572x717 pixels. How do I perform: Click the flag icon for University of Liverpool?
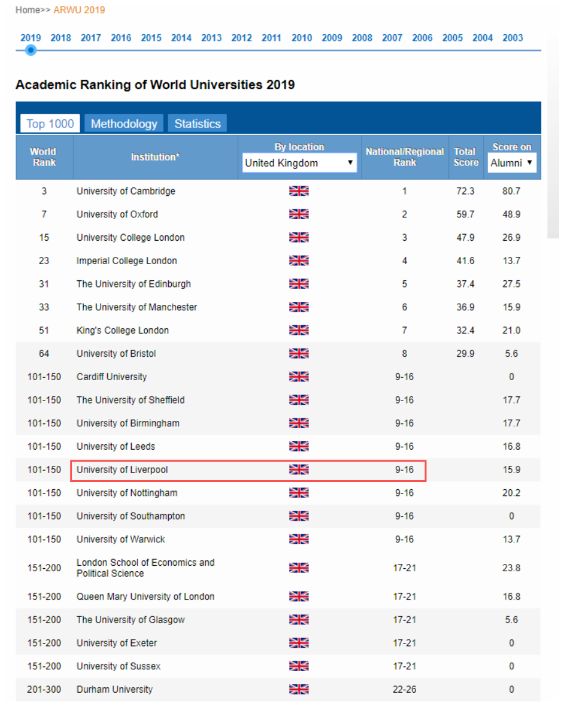299,470
